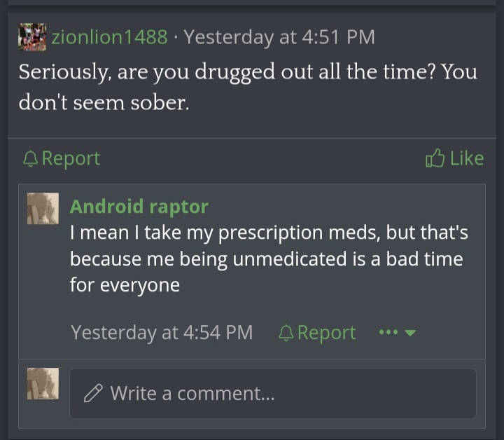This screenshot has height=440, width=504.
Task: Click the 'for everyone' line in the comment
Action: coord(125,285)
